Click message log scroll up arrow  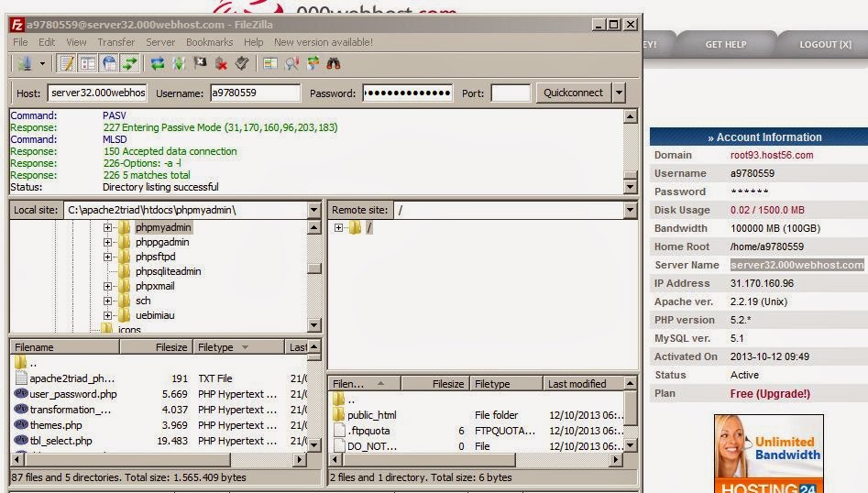point(630,116)
